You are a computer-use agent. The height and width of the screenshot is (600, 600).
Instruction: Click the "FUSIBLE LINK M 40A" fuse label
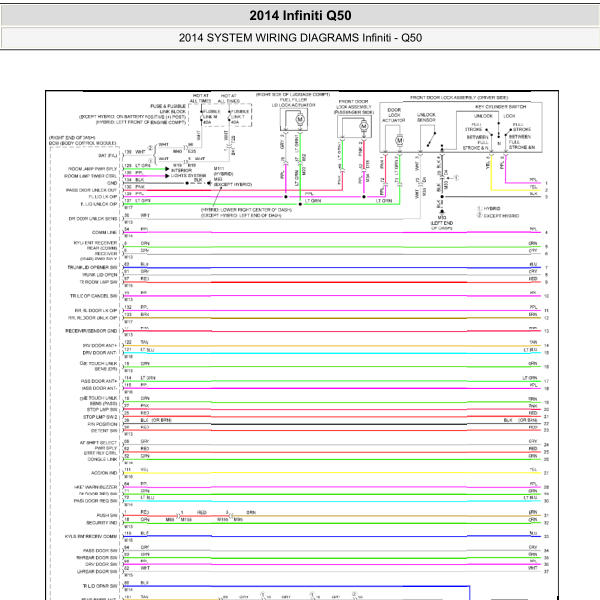click(211, 117)
